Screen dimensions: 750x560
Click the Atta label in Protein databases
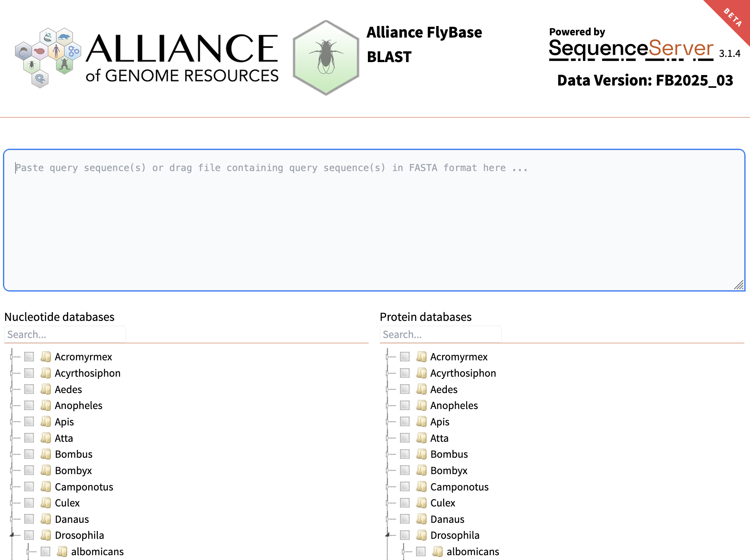pyautogui.click(x=439, y=438)
